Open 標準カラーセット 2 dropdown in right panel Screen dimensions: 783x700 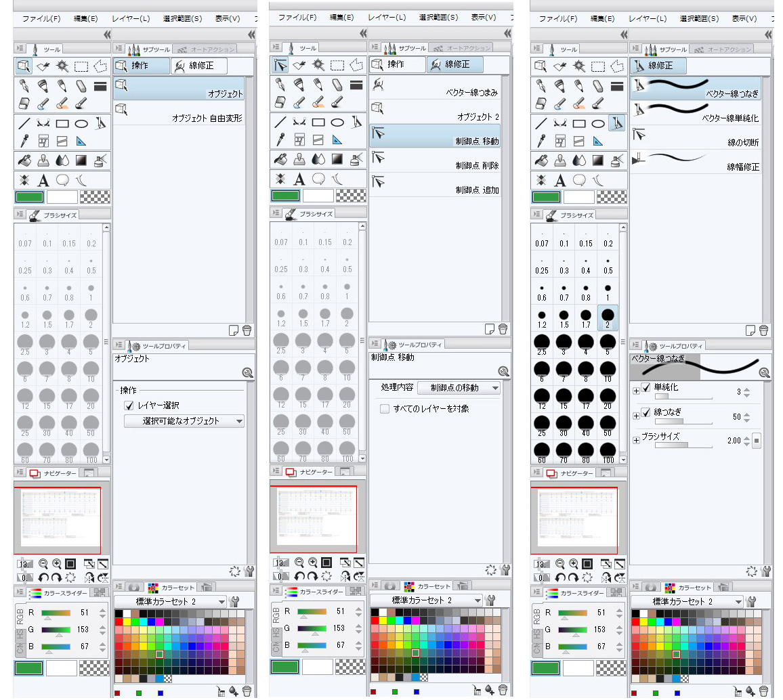[687, 602]
